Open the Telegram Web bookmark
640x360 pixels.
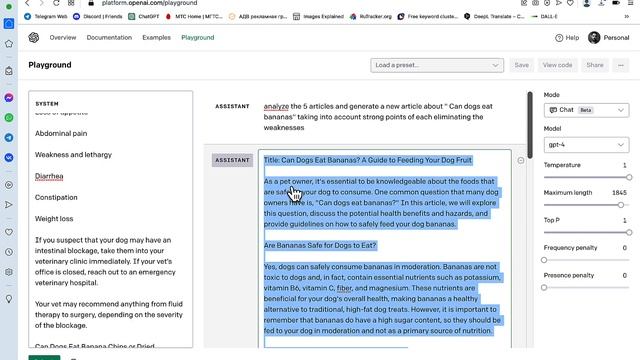46,17
